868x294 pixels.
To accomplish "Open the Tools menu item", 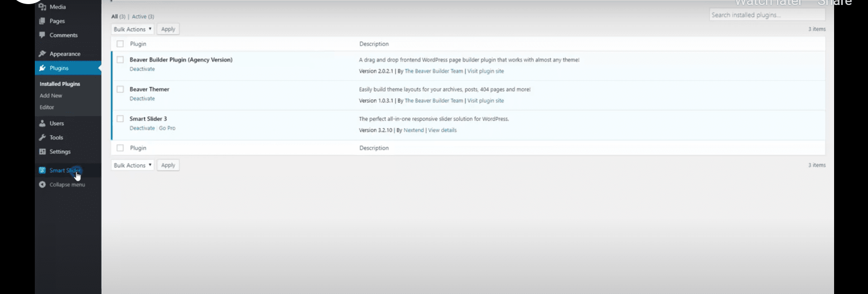I will pyautogui.click(x=57, y=137).
